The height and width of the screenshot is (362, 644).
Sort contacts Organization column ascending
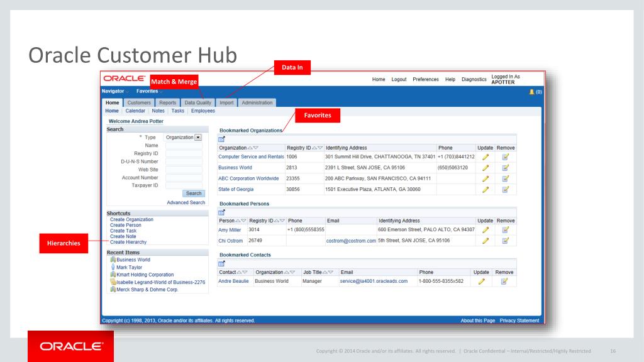[286, 272]
